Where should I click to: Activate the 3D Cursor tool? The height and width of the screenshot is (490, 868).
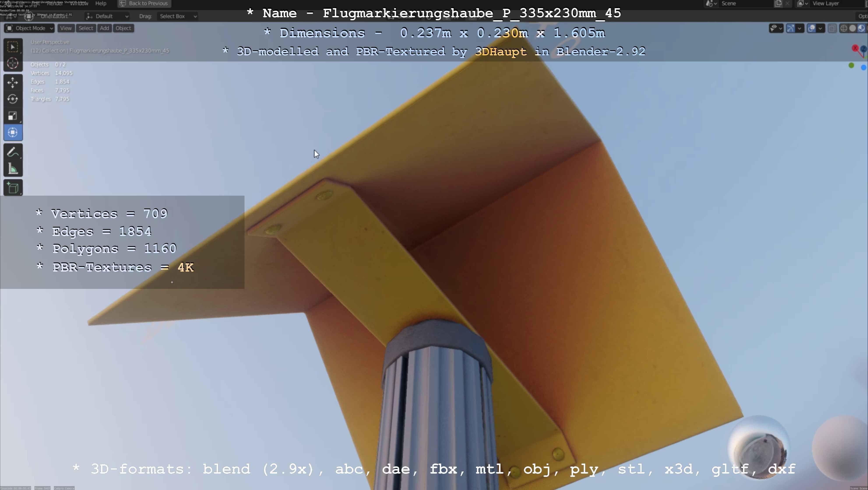[13, 63]
